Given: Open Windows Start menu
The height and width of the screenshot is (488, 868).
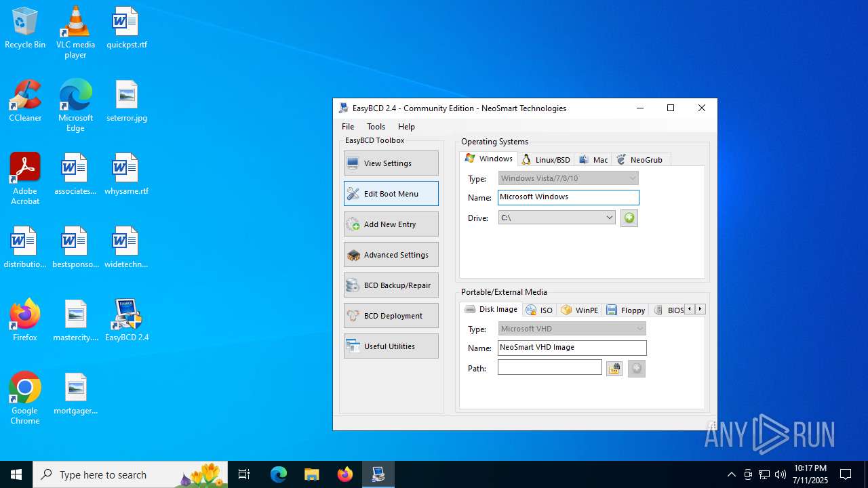Looking at the screenshot, I should [x=16, y=474].
